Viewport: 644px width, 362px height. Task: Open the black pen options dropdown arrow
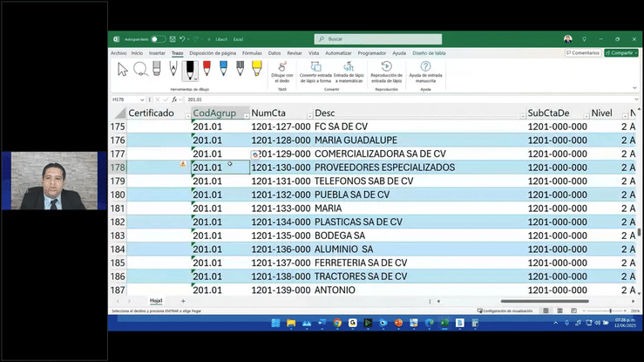(x=196, y=79)
